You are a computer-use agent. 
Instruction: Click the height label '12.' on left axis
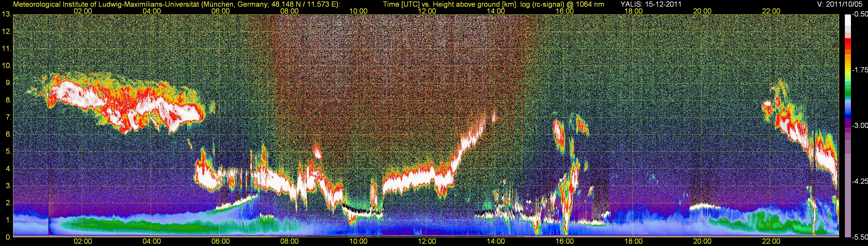click(x=7, y=32)
